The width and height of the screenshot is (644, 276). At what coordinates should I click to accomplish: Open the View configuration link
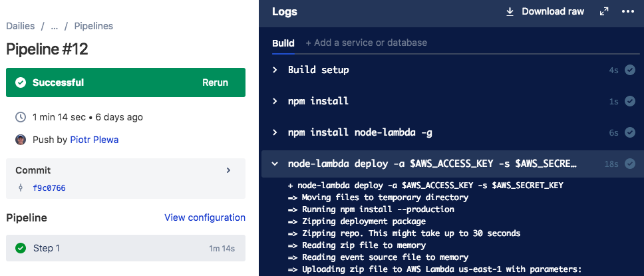pos(205,217)
